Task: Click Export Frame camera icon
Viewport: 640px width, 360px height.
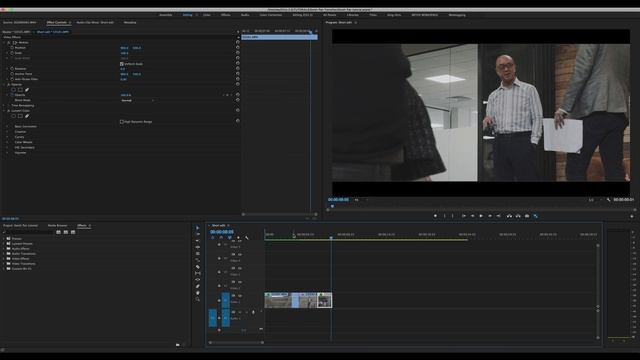Action: [x=527, y=216]
